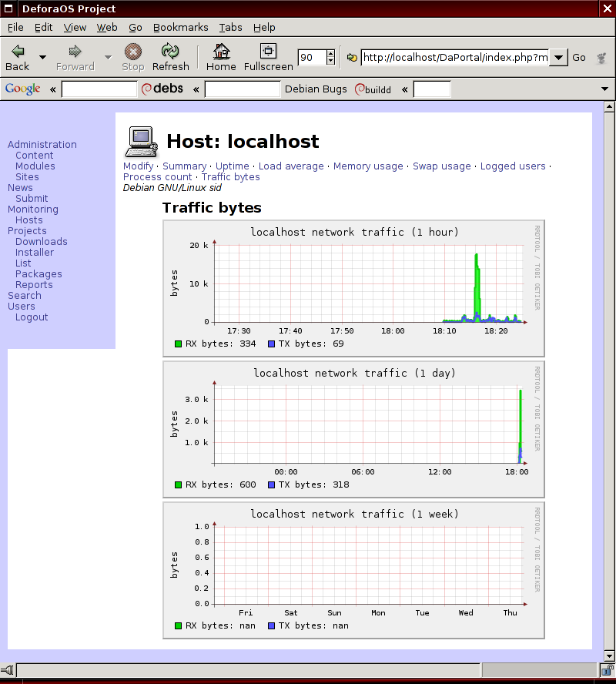
Task: Click the debs Debian swirl bookmark icon
Action: point(147,89)
